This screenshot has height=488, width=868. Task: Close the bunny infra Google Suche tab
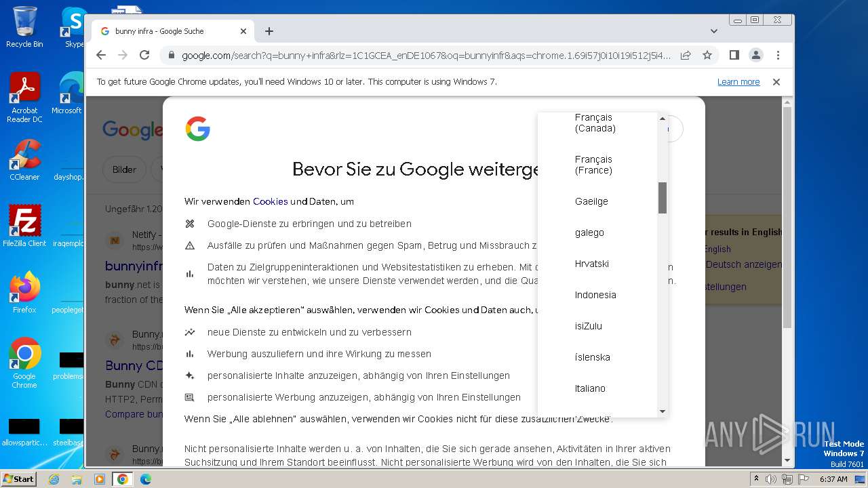pyautogui.click(x=243, y=31)
